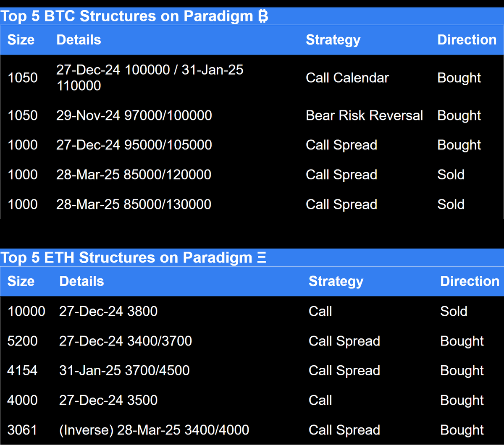The image size is (504, 445).
Task: Click the Details header in BTC table
Action: (x=79, y=40)
